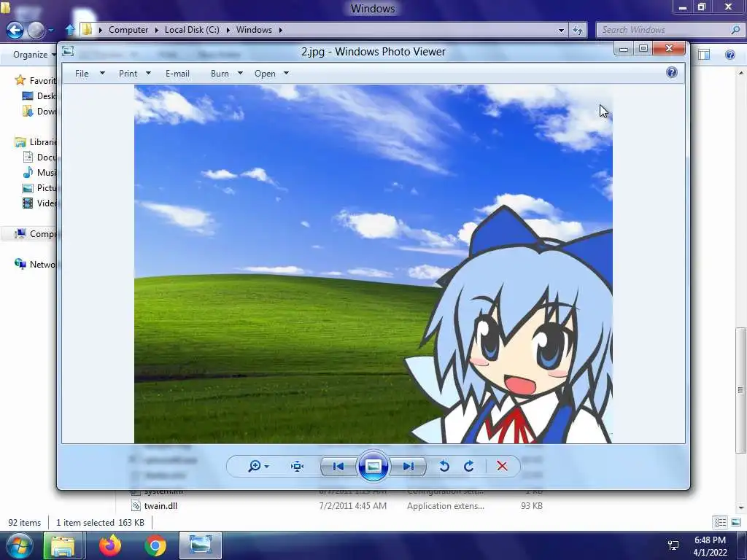The image size is (747, 560).
Task: Click the Photo Viewer title bar icon
Action: click(x=68, y=51)
